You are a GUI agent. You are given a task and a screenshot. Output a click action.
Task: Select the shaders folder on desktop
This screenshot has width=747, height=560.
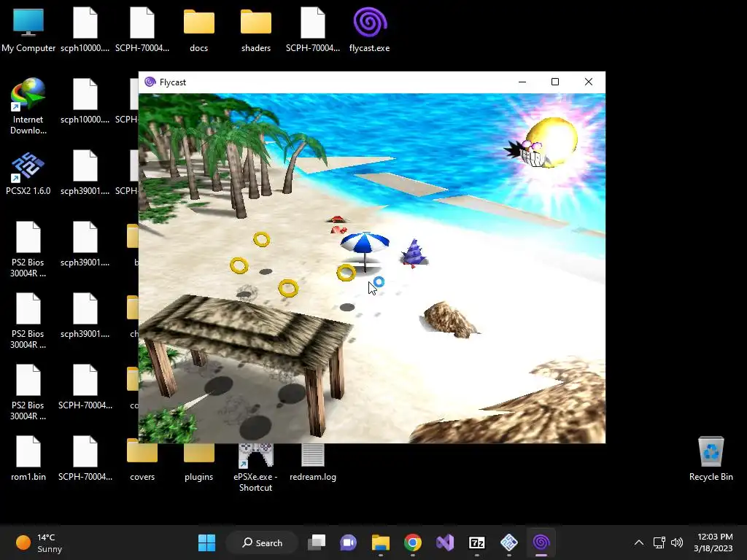point(256,30)
